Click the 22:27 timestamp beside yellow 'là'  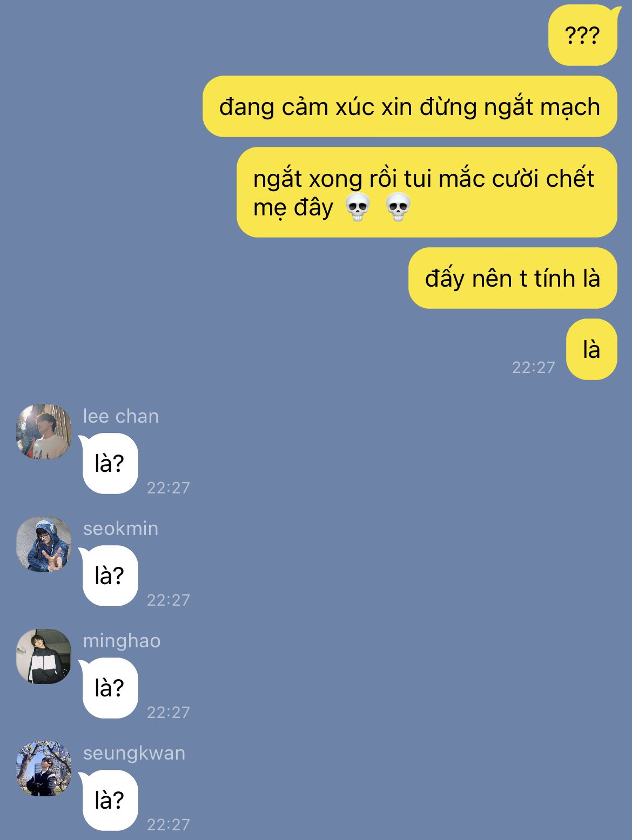point(534,368)
